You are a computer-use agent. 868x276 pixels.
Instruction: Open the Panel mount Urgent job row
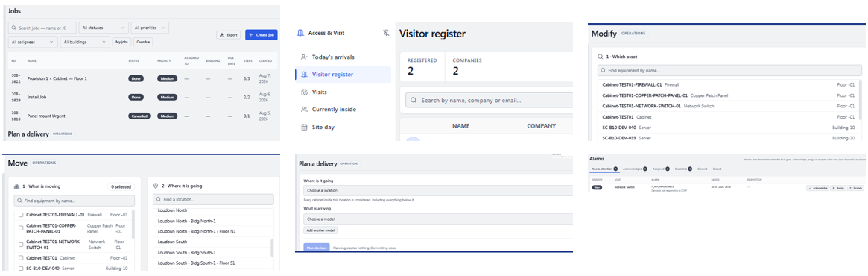click(x=143, y=116)
